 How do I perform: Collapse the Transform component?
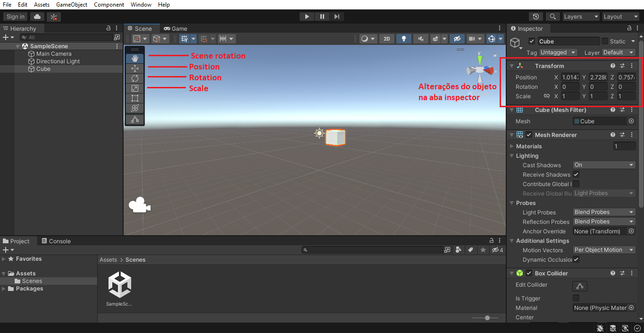(x=511, y=66)
